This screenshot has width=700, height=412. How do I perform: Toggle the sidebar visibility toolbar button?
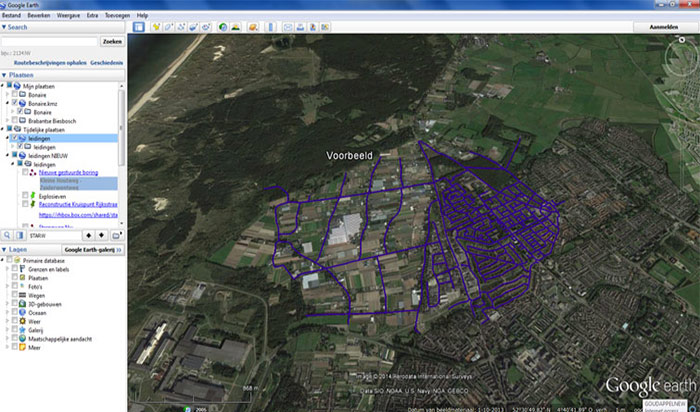point(139,27)
